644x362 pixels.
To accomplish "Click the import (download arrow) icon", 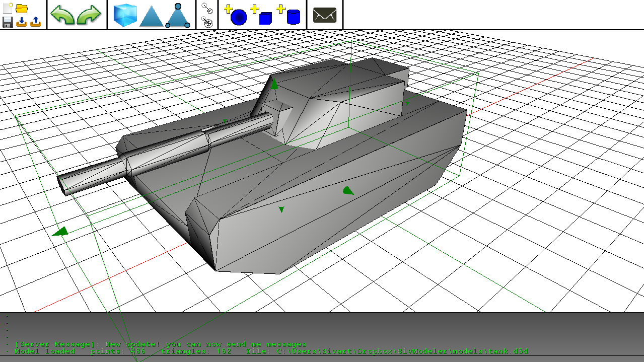I will point(22,22).
